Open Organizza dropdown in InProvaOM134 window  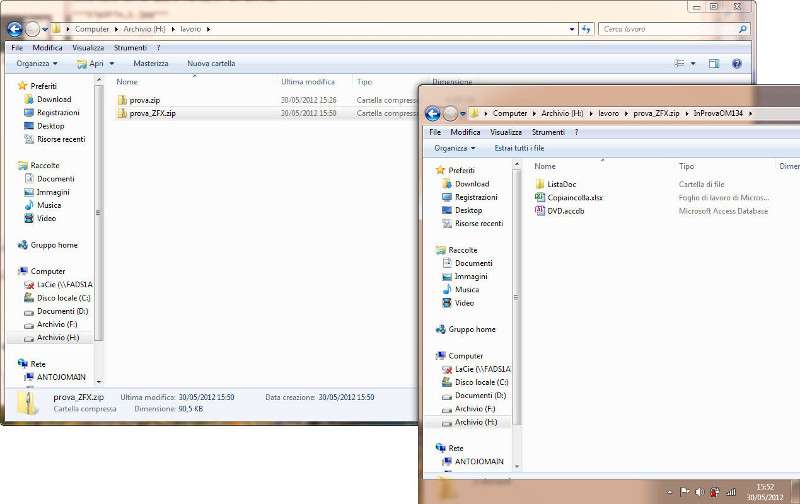[455, 148]
